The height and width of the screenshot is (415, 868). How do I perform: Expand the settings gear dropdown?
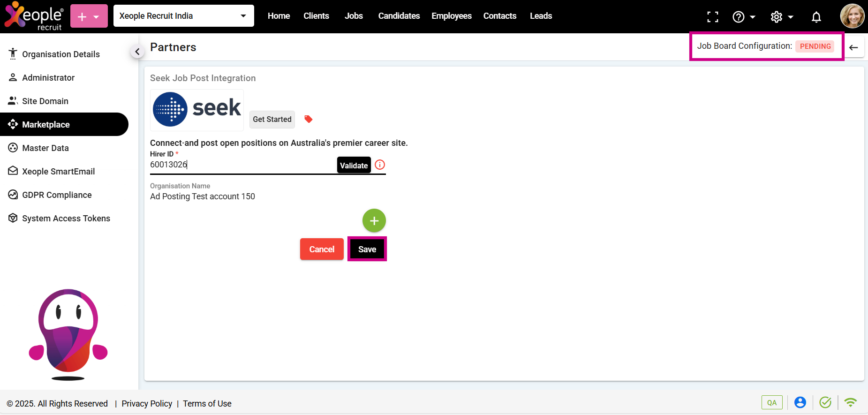(782, 17)
